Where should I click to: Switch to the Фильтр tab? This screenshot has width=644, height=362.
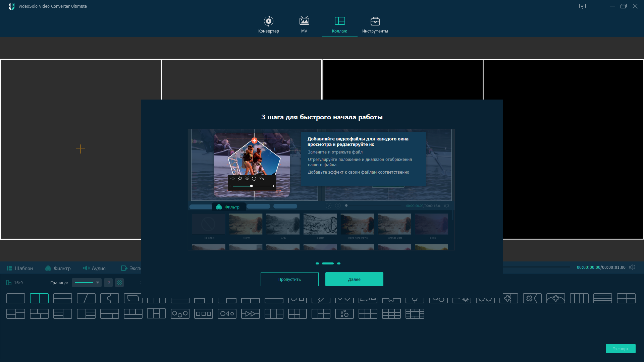click(x=58, y=268)
